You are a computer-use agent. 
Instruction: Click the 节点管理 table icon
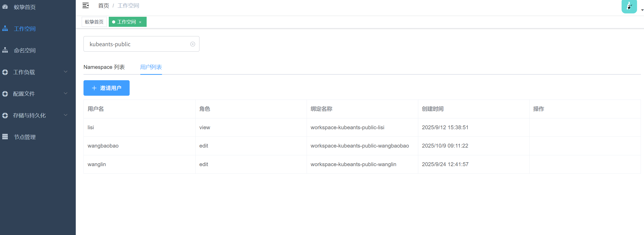[5, 137]
